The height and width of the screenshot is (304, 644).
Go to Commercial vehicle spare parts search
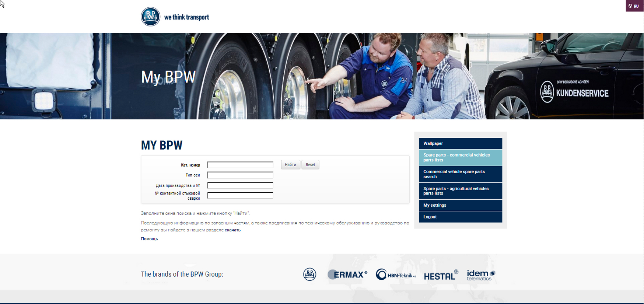(460, 174)
